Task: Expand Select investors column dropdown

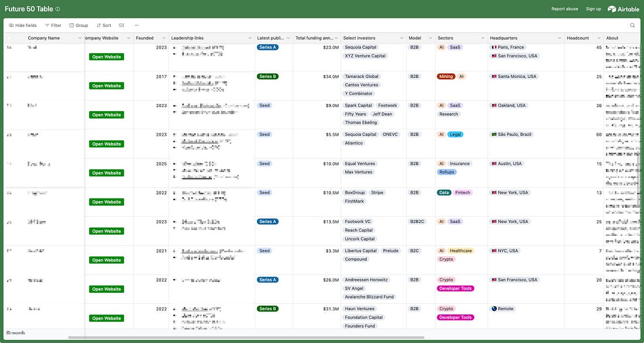Action: tap(402, 38)
